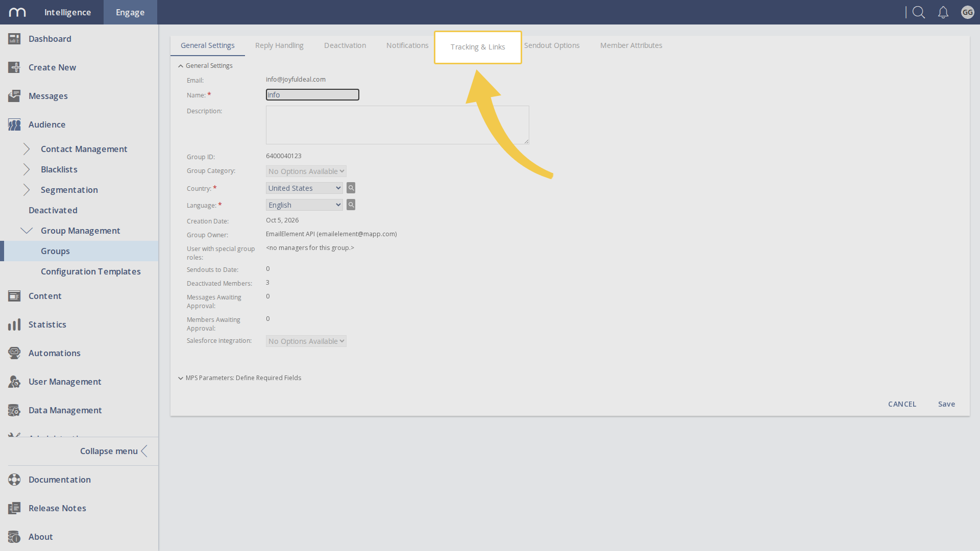Click the User Management icon
Screen dimensions: 980x551
coord(14,382)
